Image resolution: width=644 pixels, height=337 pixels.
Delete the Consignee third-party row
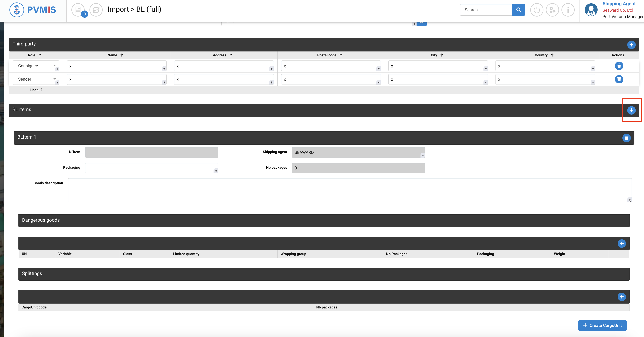click(x=619, y=66)
